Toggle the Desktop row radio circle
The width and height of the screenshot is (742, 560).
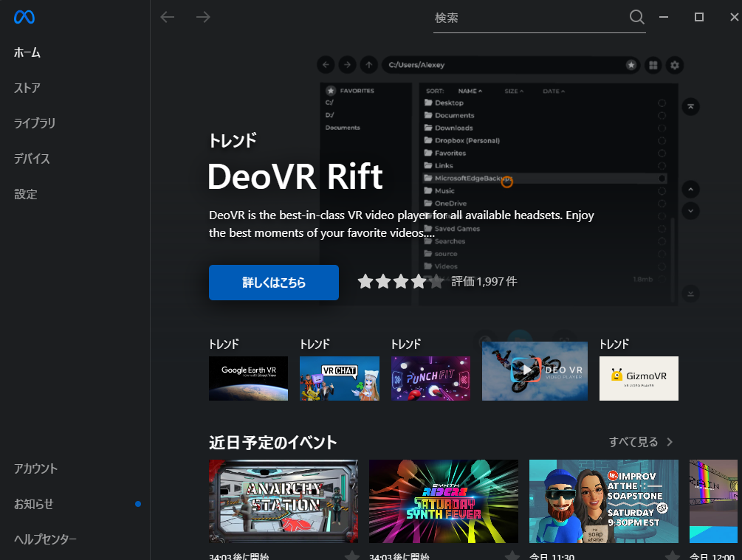[662, 103]
